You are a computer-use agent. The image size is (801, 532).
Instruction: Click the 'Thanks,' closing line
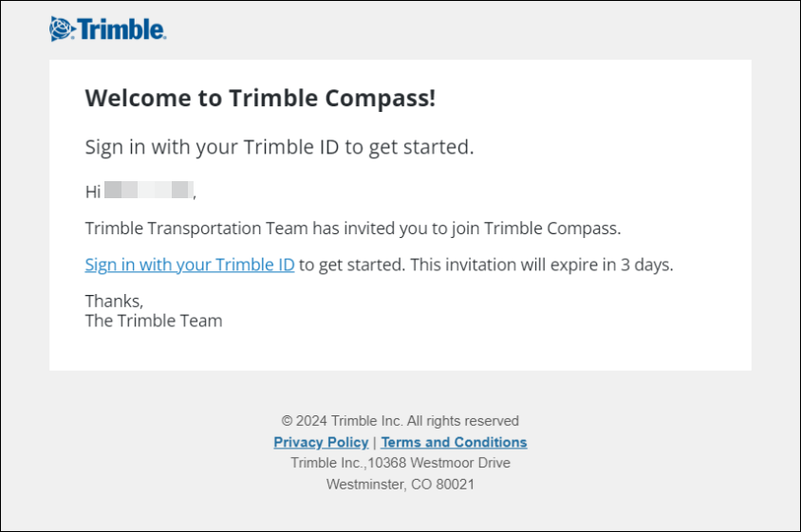(x=114, y=302)
